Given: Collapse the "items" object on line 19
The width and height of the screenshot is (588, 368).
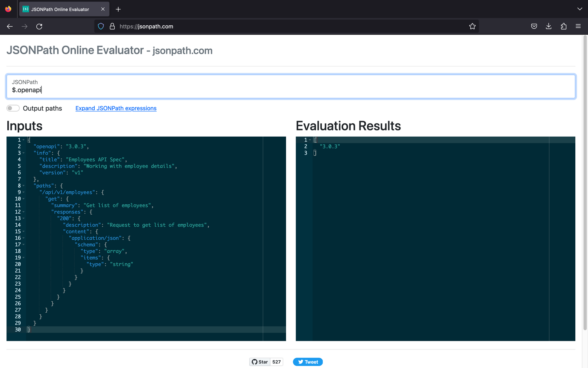Looking at the screenshot, I should tap(24, 258).
